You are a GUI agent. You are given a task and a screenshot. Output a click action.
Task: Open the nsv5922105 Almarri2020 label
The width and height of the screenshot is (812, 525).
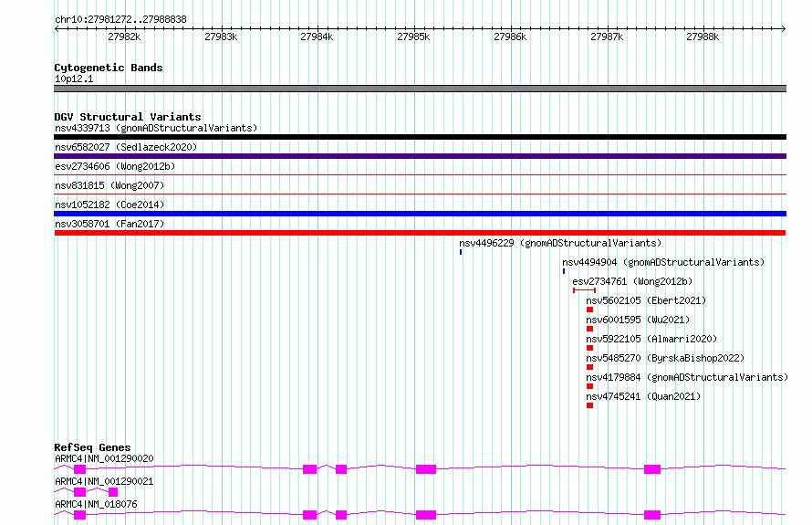[x=651, y=339]
